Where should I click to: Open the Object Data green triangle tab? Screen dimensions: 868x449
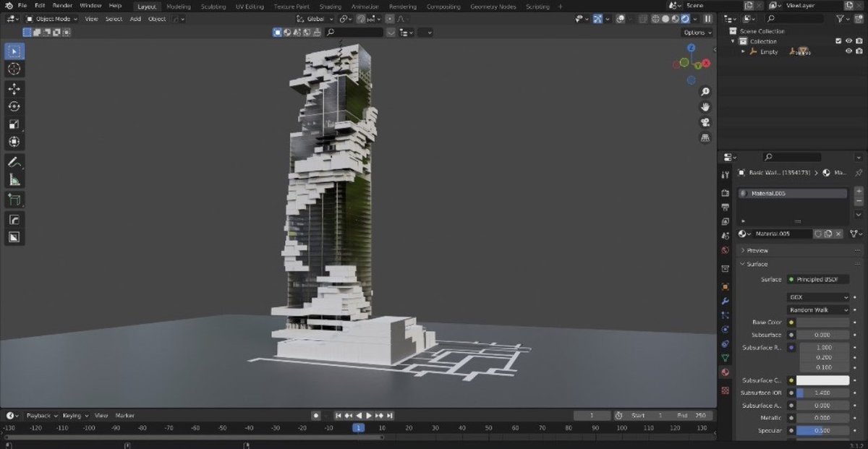tap(726, 358)
